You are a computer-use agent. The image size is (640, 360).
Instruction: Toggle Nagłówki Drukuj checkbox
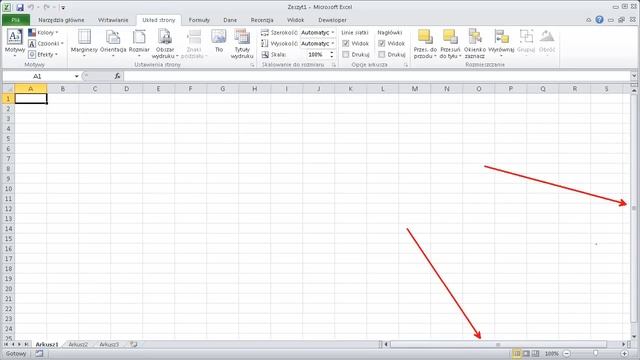(x=382, y=54)
